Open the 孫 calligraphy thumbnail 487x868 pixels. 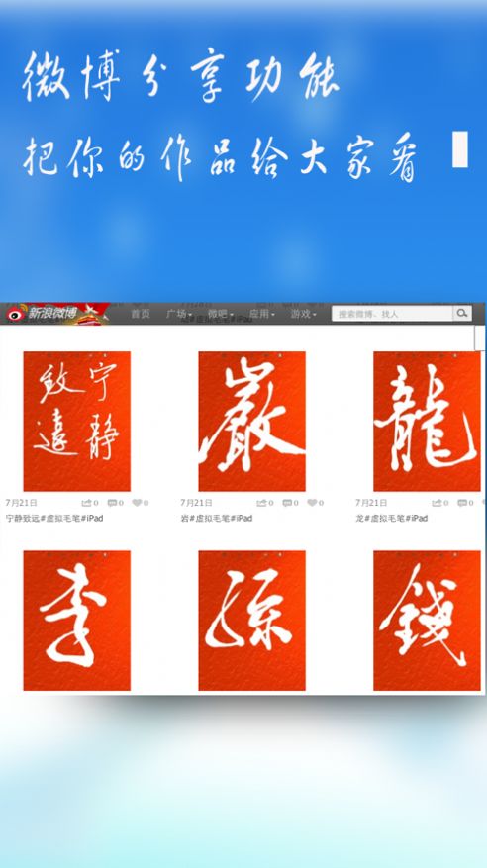click(x=251, y=621)
